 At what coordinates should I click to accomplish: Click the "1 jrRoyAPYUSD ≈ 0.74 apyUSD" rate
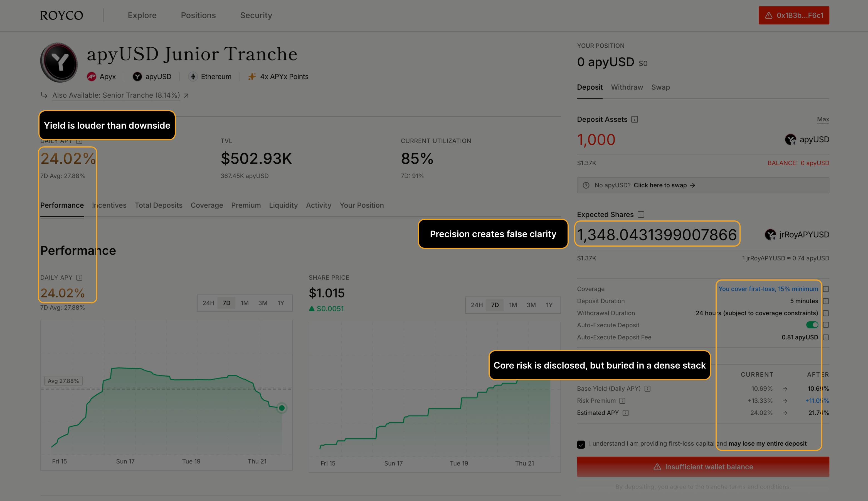785,258
